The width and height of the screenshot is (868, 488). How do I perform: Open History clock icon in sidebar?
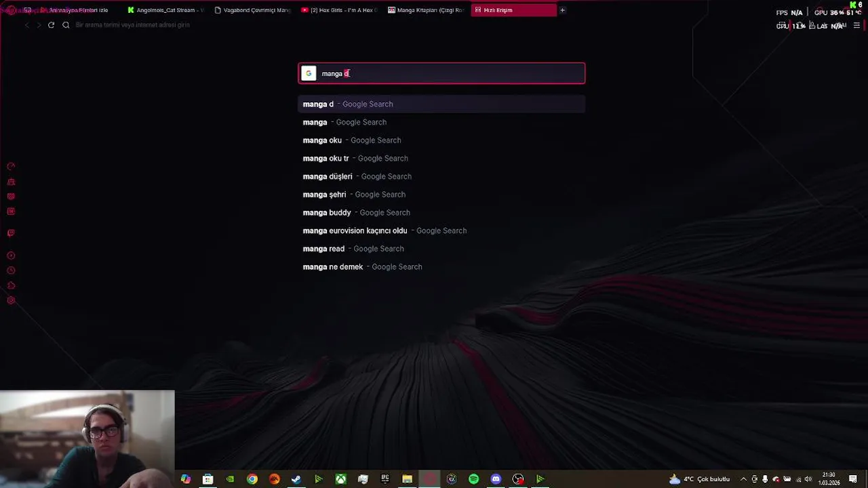click(x=11, y=270)
